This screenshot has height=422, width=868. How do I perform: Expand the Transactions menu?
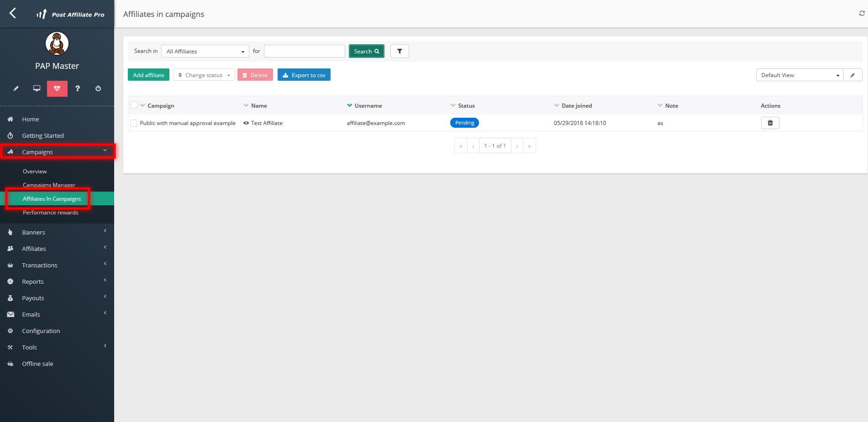[57, 265]
